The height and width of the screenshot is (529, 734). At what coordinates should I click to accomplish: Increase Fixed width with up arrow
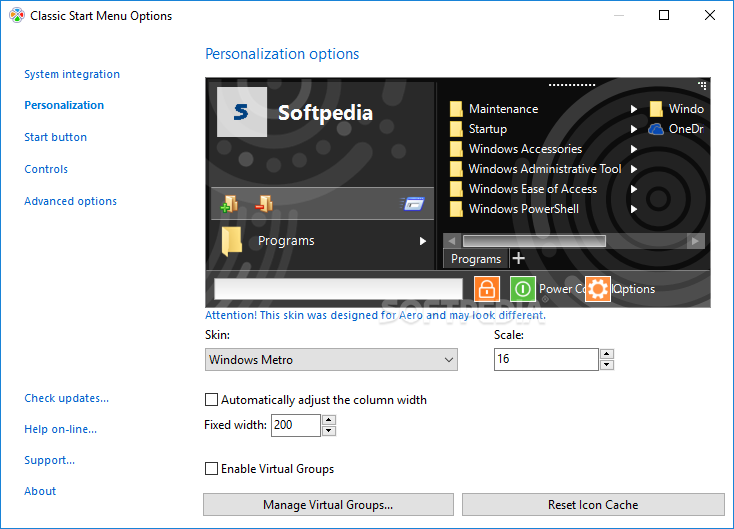(x=329, y=420)
